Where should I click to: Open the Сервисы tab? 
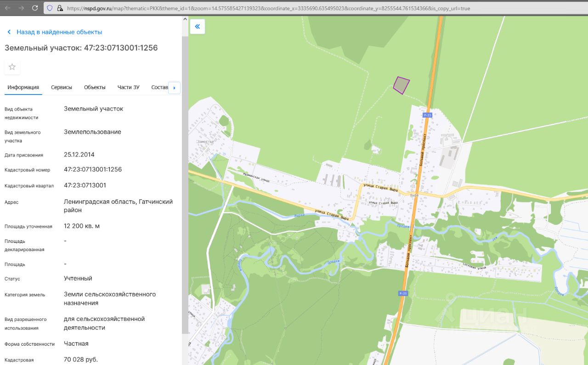click(62, 87)
